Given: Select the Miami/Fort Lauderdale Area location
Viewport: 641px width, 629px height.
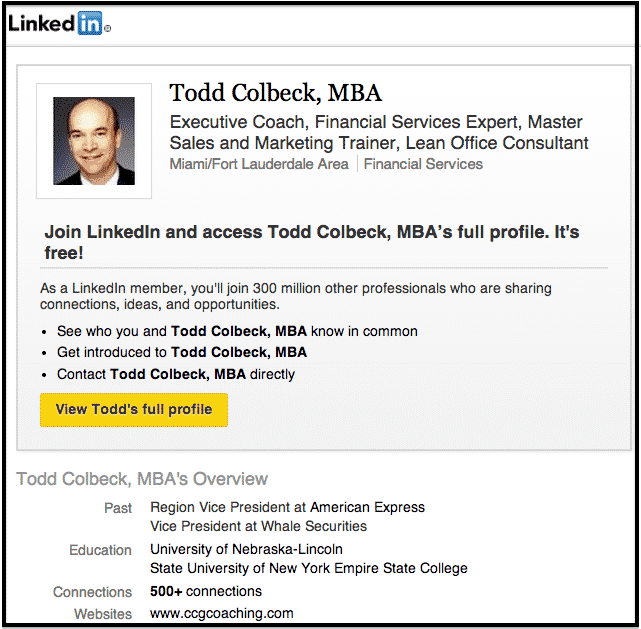Looking at the screenshot, I should 259,164.
